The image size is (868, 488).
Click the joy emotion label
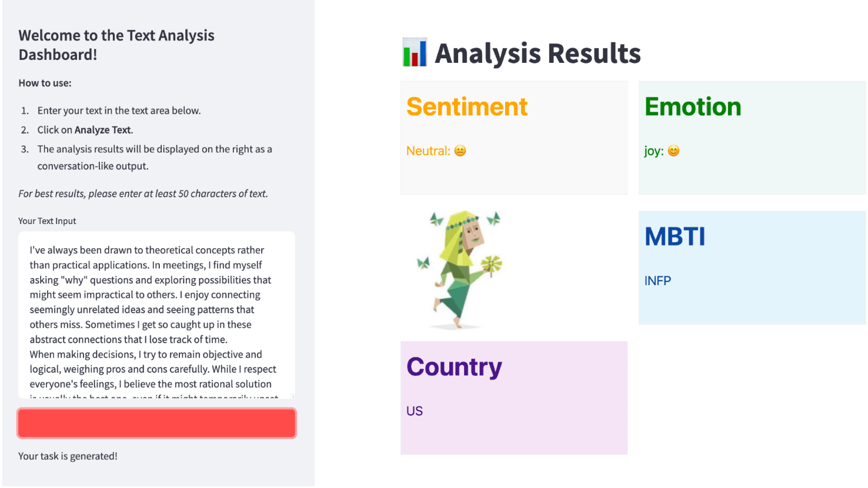[x=653, y=151]
